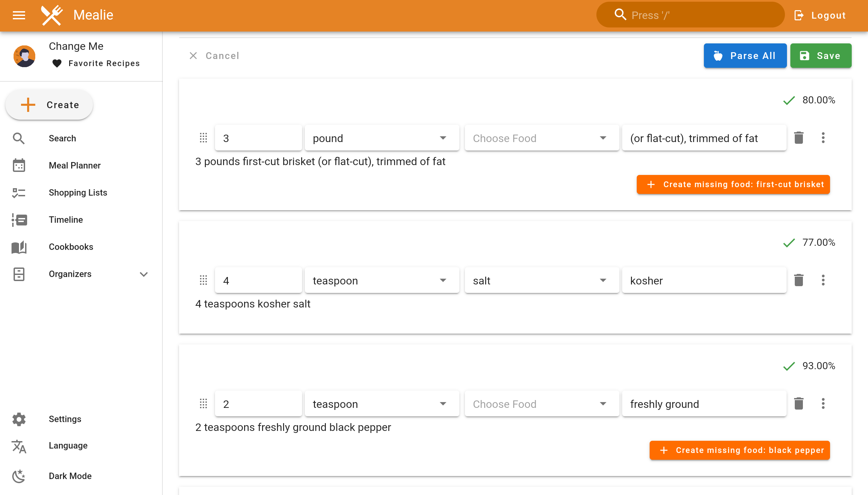The width and height of the screenshot is (868, 495).
Task: Open more options for kosher salt row
Action: (x=823, y=280)
